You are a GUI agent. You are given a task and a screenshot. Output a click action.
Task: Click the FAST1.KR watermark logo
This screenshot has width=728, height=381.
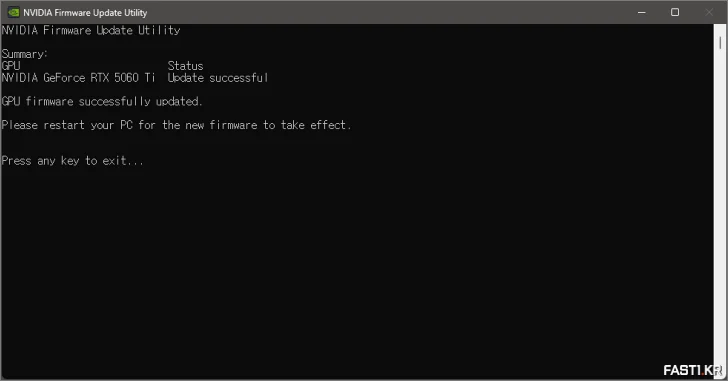point(693,370)
